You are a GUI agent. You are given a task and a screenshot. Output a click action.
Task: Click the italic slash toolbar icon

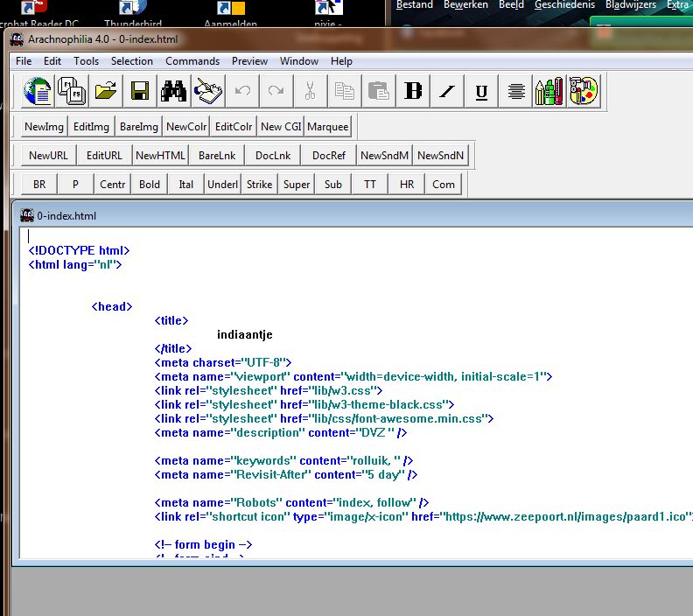tap(447, 91)
